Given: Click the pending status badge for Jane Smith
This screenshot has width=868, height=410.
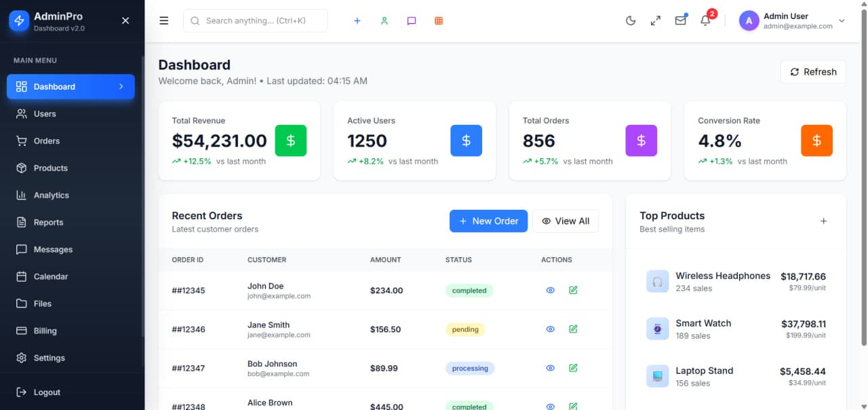Looking at the screenshot, I should (465, 329).
